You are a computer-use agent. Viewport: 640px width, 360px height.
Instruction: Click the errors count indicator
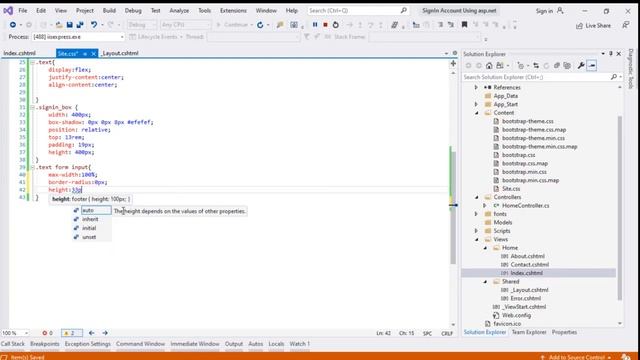tap(47, 333)
